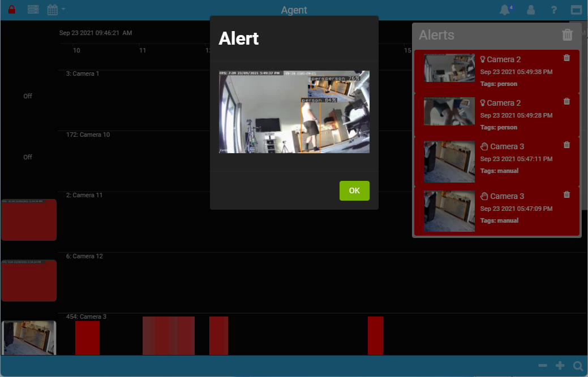This screenshot has width=588, height=377.
Task: Toggle the Off status of Camera 1
Action: click(x=27, y=96)
